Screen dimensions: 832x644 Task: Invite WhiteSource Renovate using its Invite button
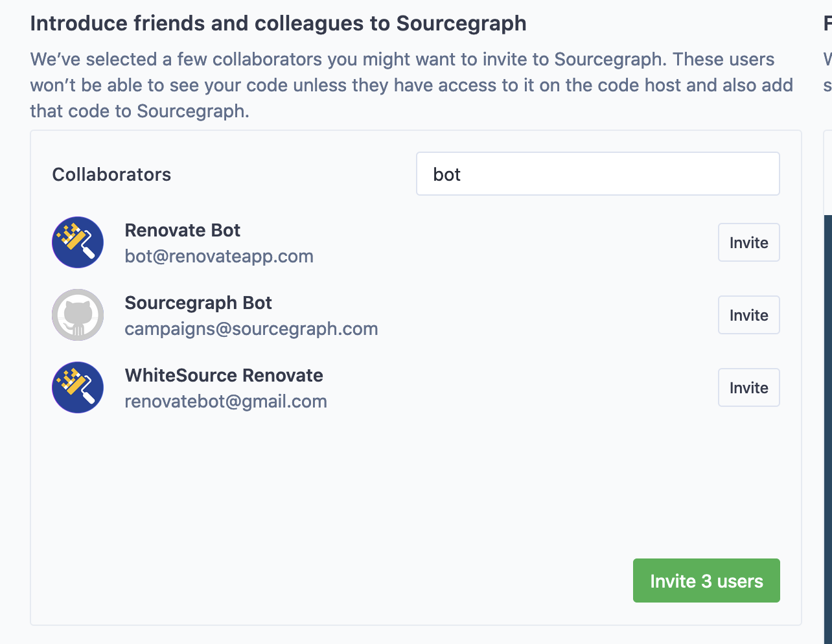click(748, 387)
